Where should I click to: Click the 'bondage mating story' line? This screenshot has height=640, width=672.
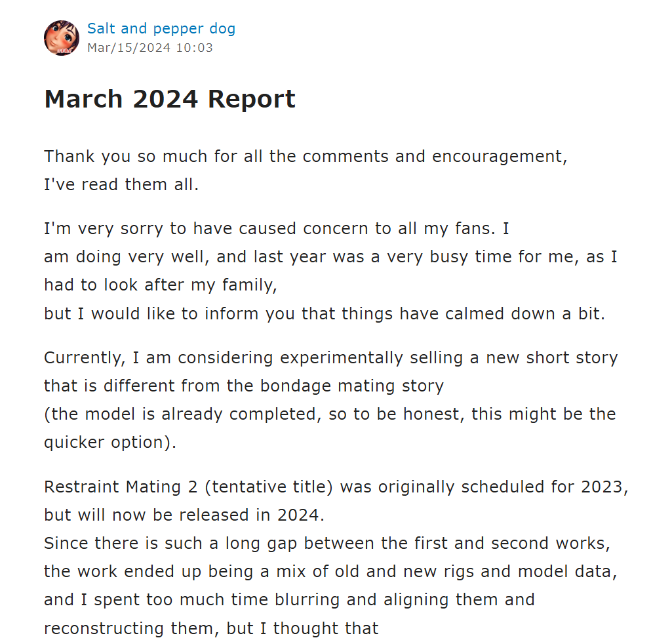tap(244, 386)
